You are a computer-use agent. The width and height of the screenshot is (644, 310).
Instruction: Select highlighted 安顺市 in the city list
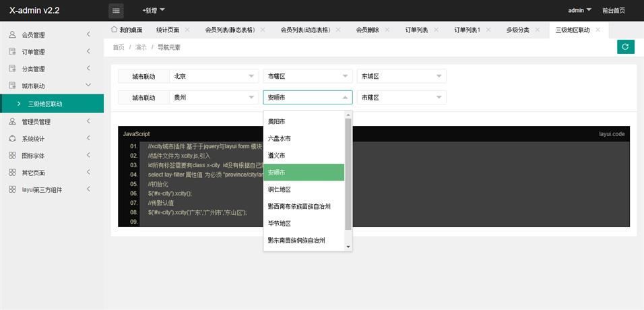[x=304, y=173]
